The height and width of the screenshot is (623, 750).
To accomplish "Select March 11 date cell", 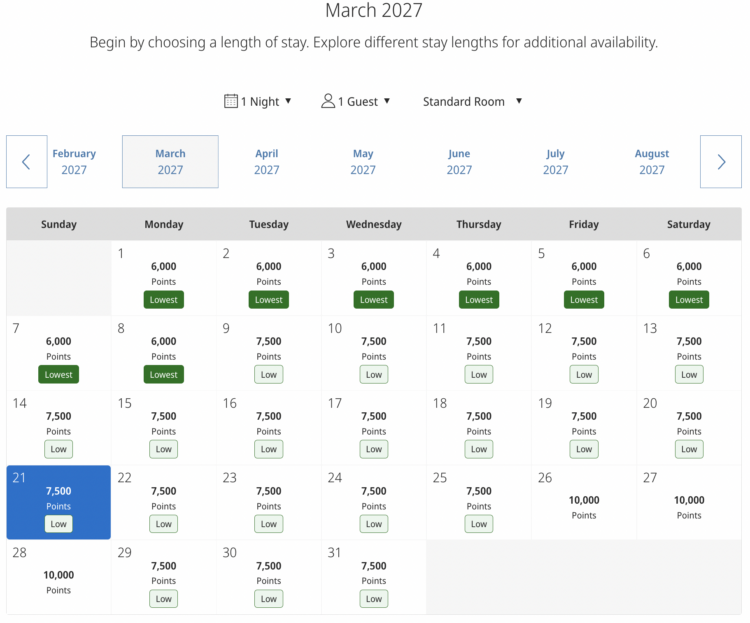I will coord(479,353).
